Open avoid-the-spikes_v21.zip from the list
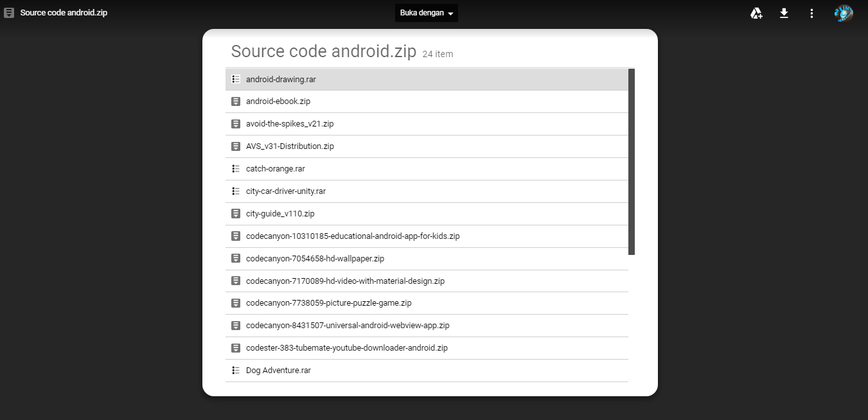The image size is (868, 420). 290,123
